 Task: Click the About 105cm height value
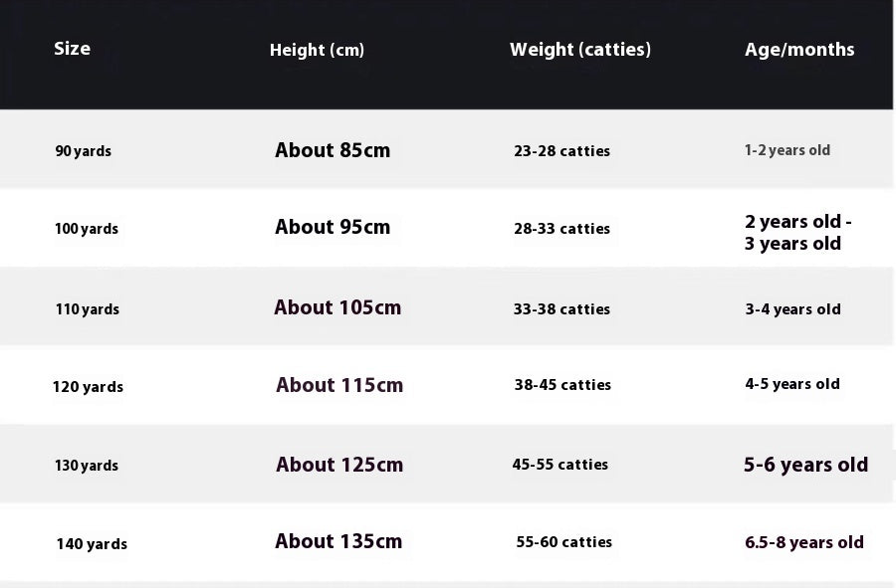337,307
